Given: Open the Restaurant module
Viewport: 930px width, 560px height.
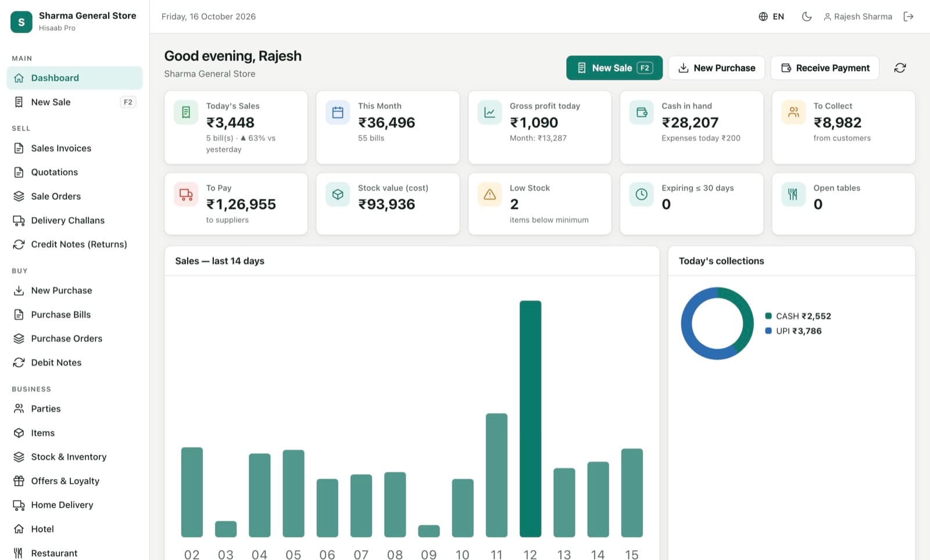Looking at the screenshot, I should coord(74,553).
